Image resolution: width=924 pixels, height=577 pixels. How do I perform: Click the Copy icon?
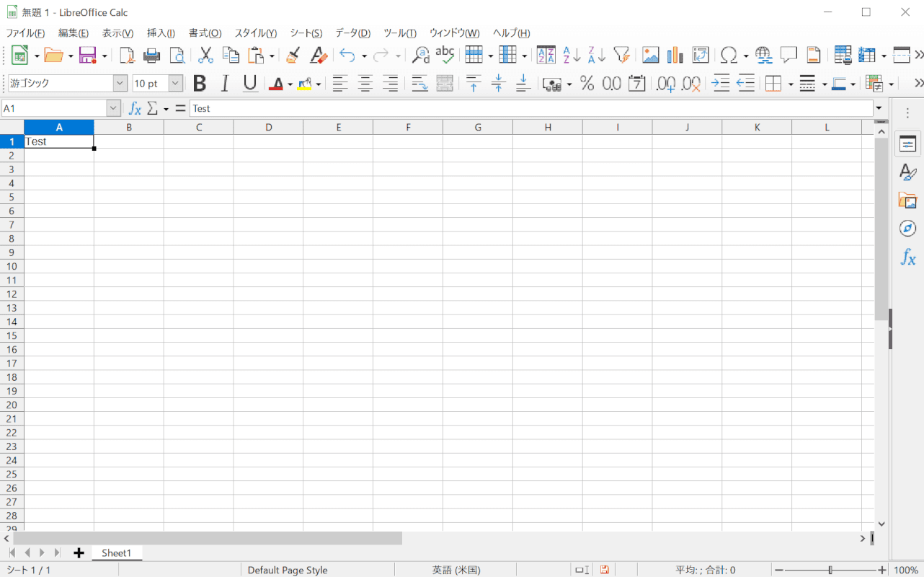pos(231,55)
